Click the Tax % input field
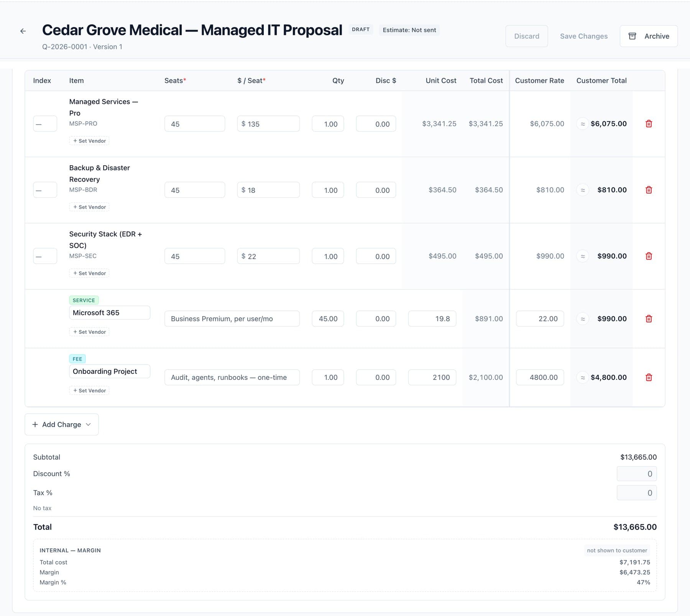Screen dimensions: 690x616 click(636, 493)
